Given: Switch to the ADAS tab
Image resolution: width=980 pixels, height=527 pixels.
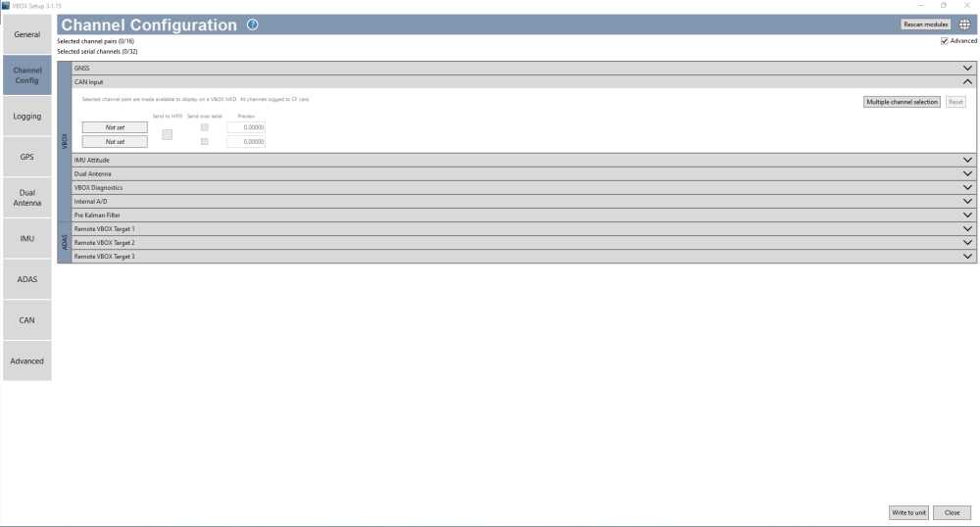Looking at the screenshot, I should click(26, 279).
